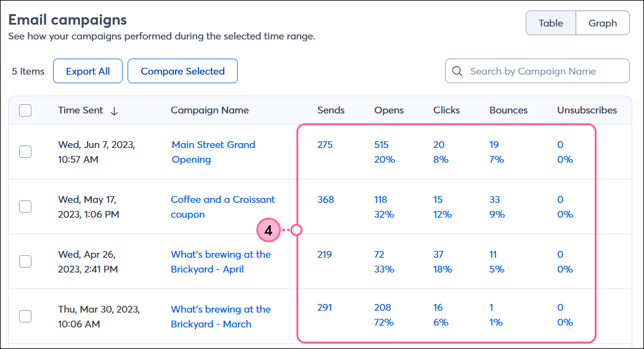Click the 72 opens value
The width and height of the screenshot is (644, 349).
tap(379, 255)
